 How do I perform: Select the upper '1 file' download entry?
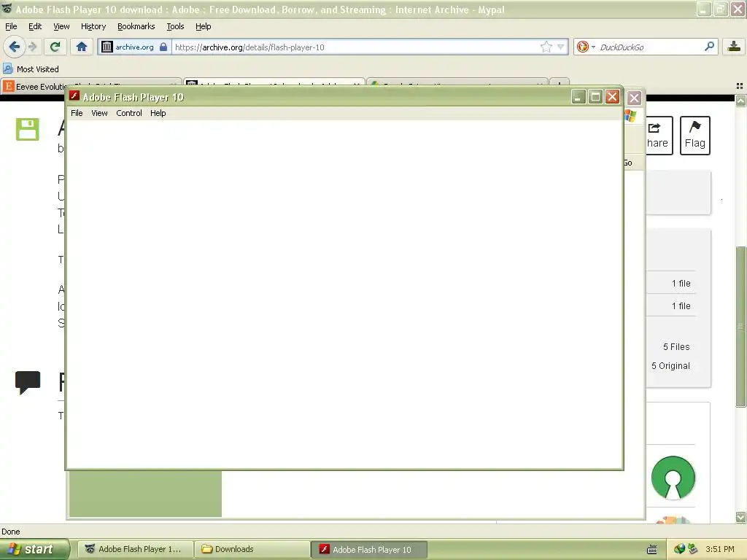pyautogui.click(x=681, y=284)
